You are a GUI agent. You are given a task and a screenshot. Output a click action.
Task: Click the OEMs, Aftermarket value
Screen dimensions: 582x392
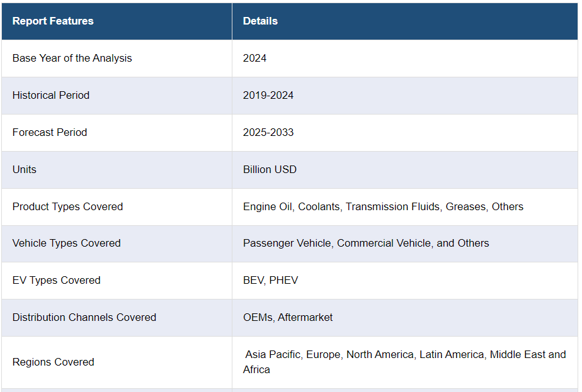[288, 318]
